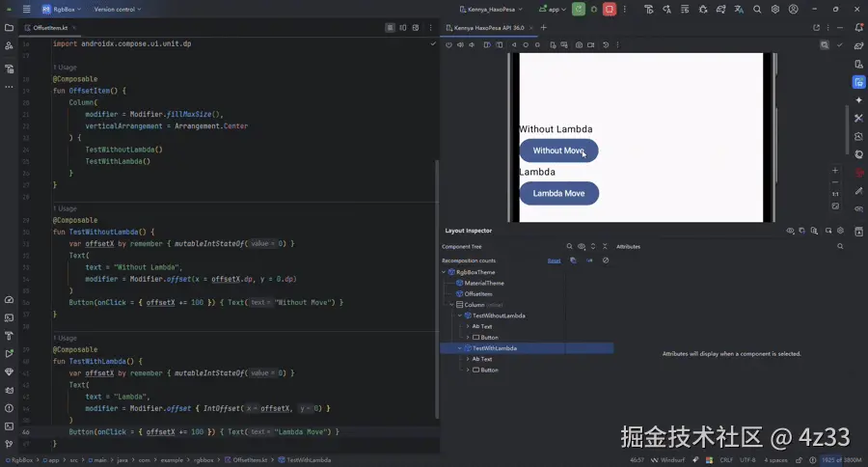Viewport: 868px width, 467px height.
Task: Add a new device tab with plus
Action: 544,28
